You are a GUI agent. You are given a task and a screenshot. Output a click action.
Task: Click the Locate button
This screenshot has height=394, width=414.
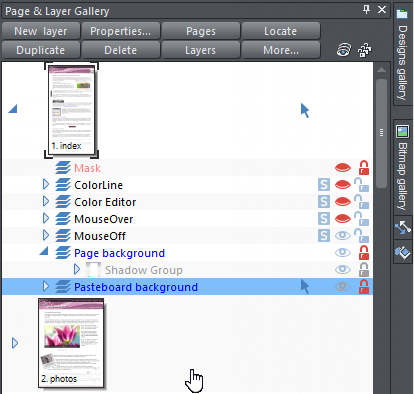coord(281,31)
